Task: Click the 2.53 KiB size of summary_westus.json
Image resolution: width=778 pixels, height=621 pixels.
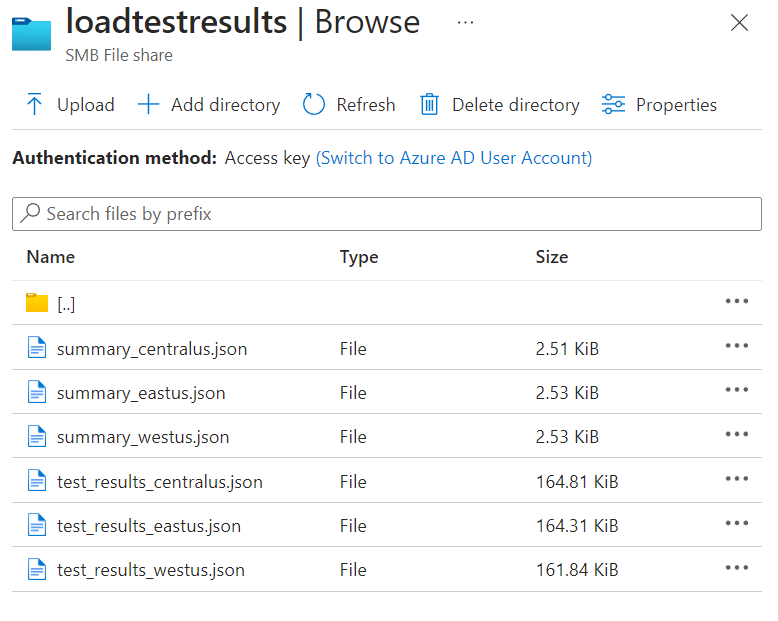Action: click(x=567, y=437)
